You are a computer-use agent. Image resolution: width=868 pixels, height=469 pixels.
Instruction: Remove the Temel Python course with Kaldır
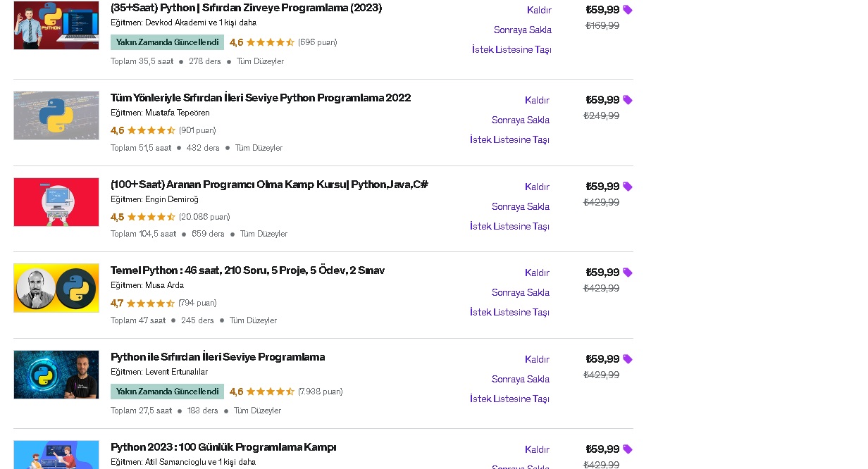pos(537,273)
